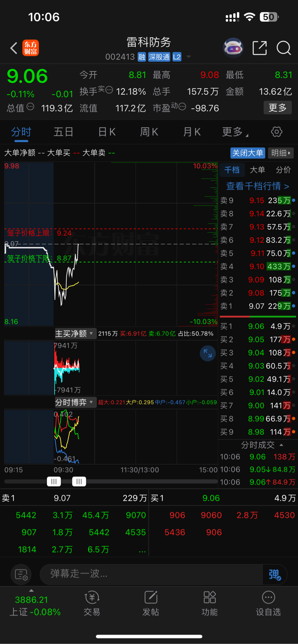The width and height of the screenshot is (298, 644).
Task: Tap the L2 badge
Action: click(177, 57)
